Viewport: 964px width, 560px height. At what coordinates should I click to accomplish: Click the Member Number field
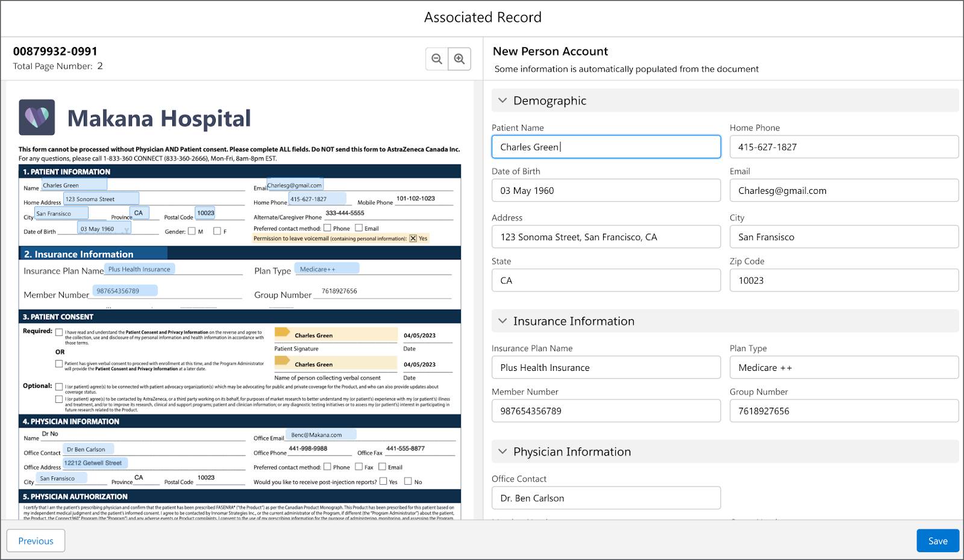click(606, 411)
